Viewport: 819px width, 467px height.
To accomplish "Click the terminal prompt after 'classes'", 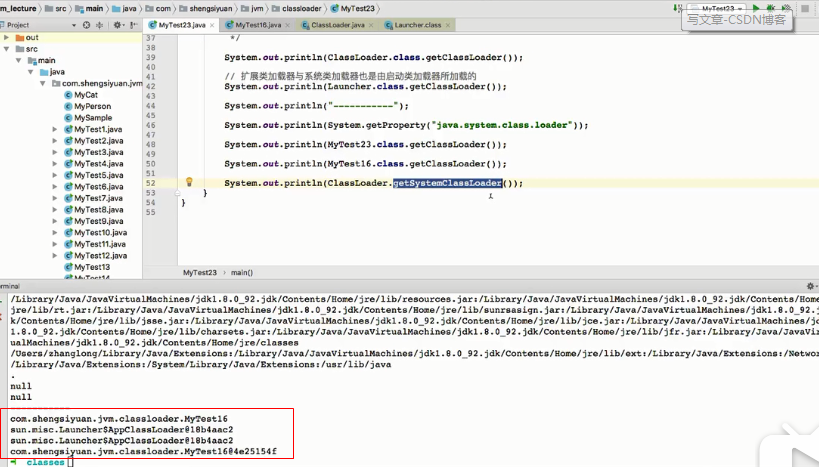I will [x=69, y=462].
